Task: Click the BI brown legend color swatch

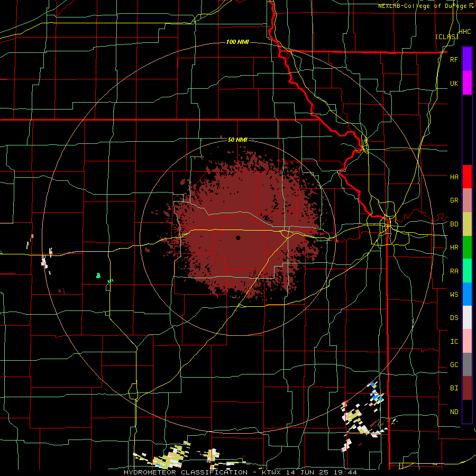Action: 467,388
